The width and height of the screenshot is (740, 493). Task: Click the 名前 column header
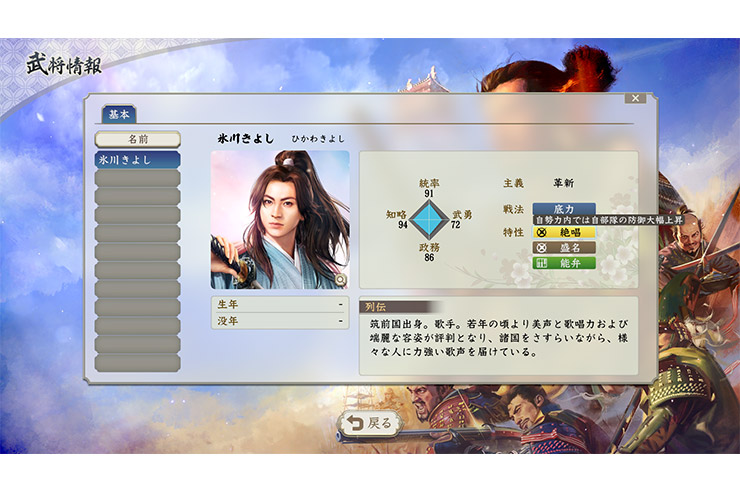[138, 139]
